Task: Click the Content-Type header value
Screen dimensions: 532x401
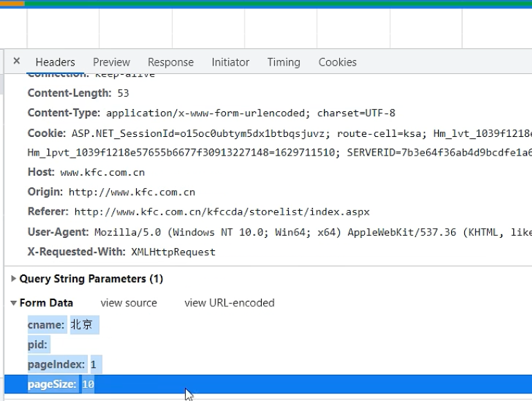Action: click(x=251, y=113)
